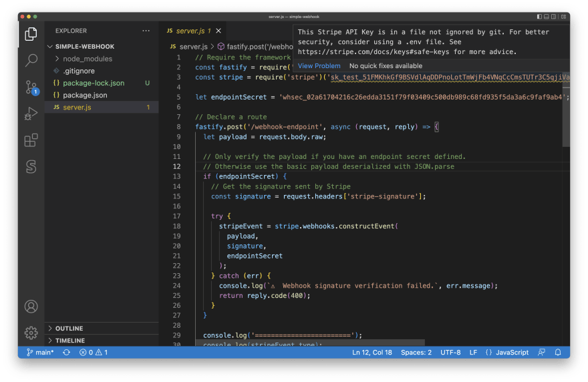Open the Extensions view
588x382 pixels.
[x=31, y=140]
